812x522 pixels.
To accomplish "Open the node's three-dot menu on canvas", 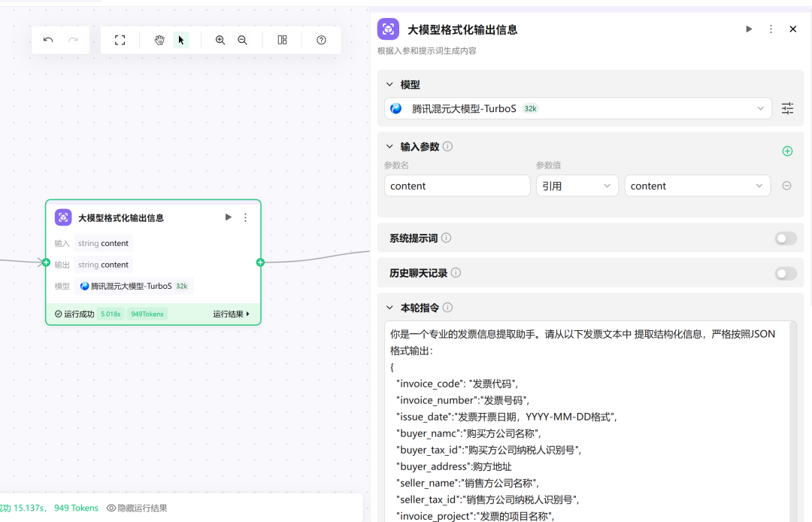I will 245,217.
